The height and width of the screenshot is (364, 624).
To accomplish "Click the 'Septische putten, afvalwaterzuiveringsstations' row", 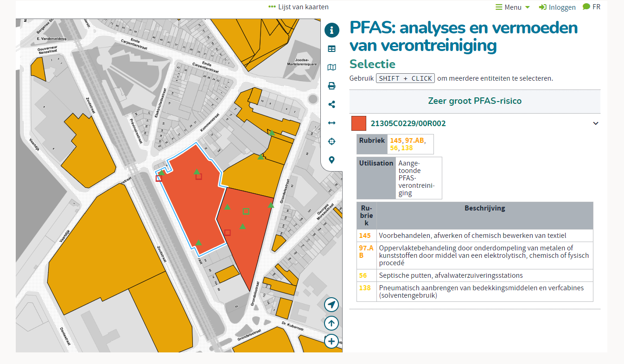I will [x=475, y=275].
